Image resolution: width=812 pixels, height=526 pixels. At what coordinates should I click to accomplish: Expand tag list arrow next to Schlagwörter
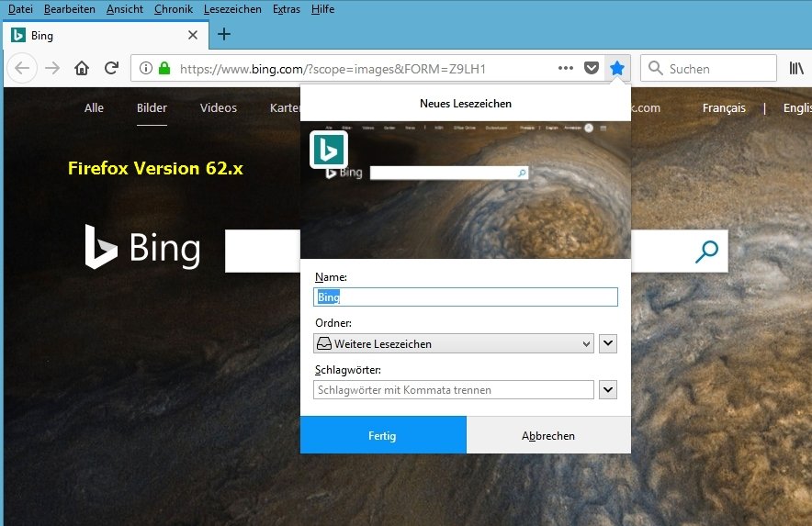[608, 389]
